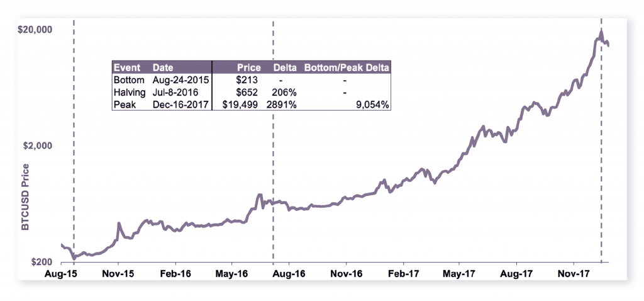Click the Nov-17 x-axis label
This screenshot has height=301, width=644.
(574, 275)
